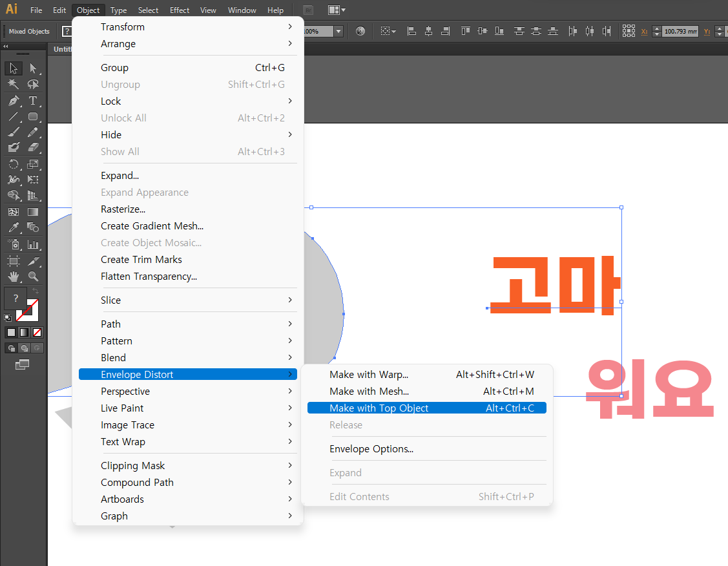728x566 pixels.
Task: Select the Blob Brush tool
Action: click(x=14, y=148)
